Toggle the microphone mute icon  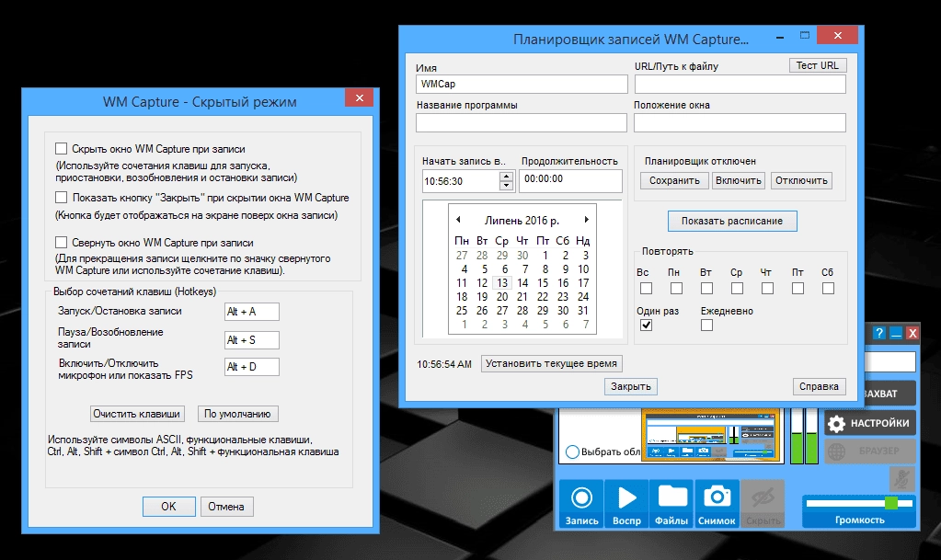coord(902,479)
